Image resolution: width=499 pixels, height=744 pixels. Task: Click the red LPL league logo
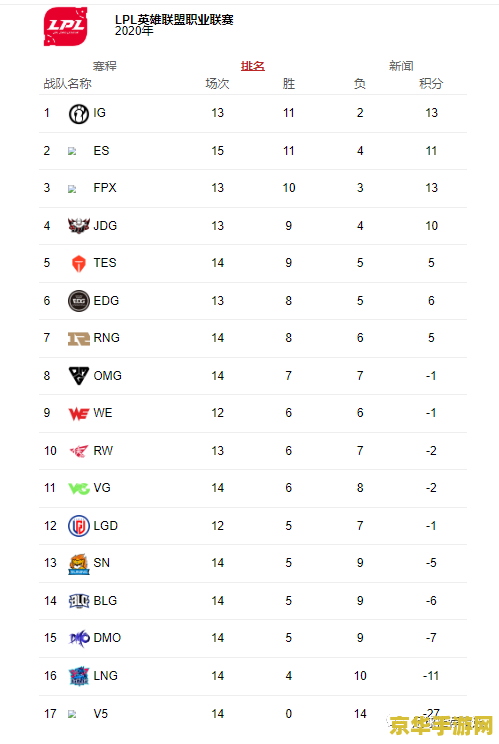(x=65, y=26)
